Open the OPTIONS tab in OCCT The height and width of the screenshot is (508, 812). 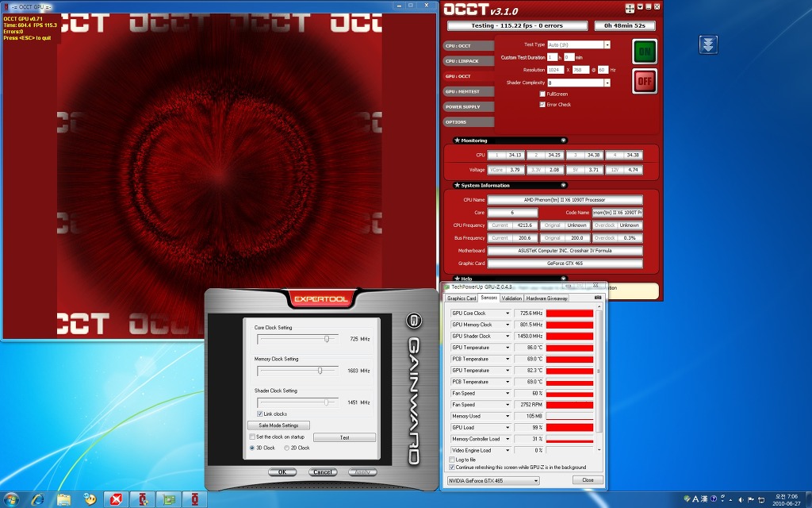pos(468,121)
